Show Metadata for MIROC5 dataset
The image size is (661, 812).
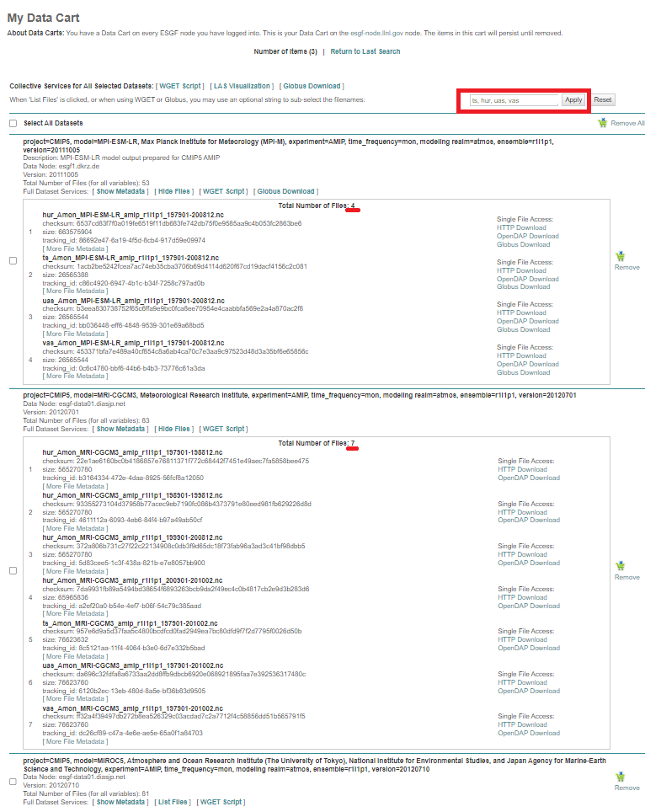point(120,802)
